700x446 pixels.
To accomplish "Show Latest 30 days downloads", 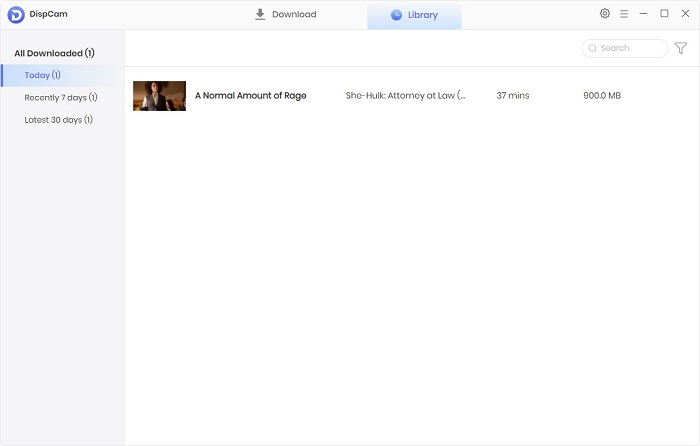I will tap(59, 120).
